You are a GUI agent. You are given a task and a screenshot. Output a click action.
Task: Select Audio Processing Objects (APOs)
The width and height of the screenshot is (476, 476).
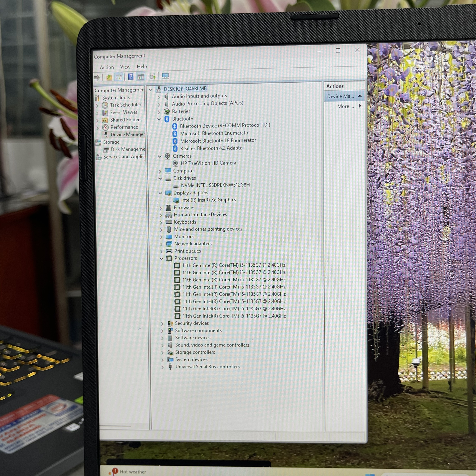click(x=207, y=103)
